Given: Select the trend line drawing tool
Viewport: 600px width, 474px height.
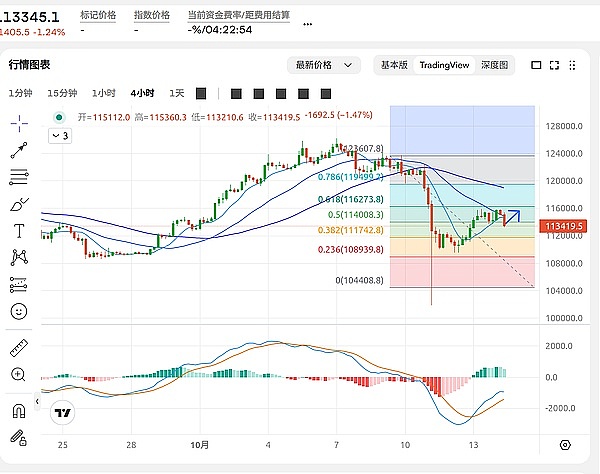Looking at the screenshot, I should (x=19, y=151).
